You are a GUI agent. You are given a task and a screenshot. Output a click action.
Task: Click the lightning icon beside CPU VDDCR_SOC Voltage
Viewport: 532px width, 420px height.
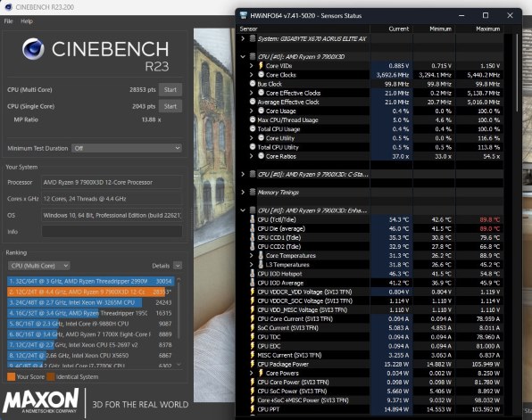253,301
